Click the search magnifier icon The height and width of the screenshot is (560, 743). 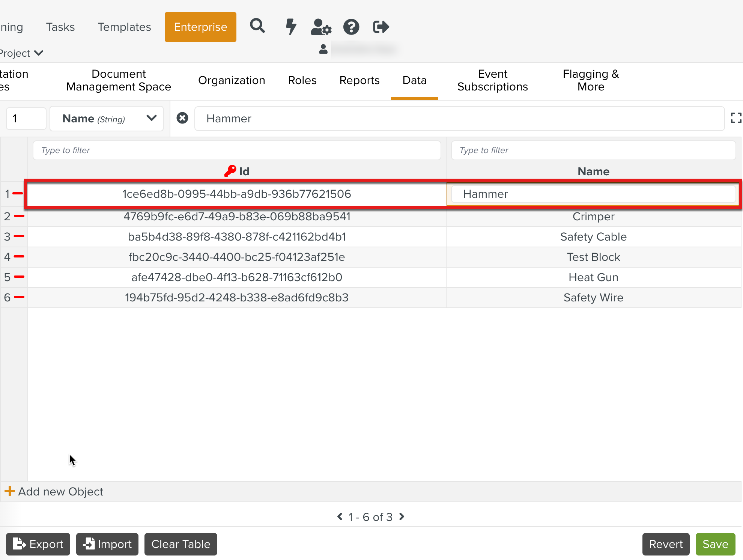pos(257,26)
